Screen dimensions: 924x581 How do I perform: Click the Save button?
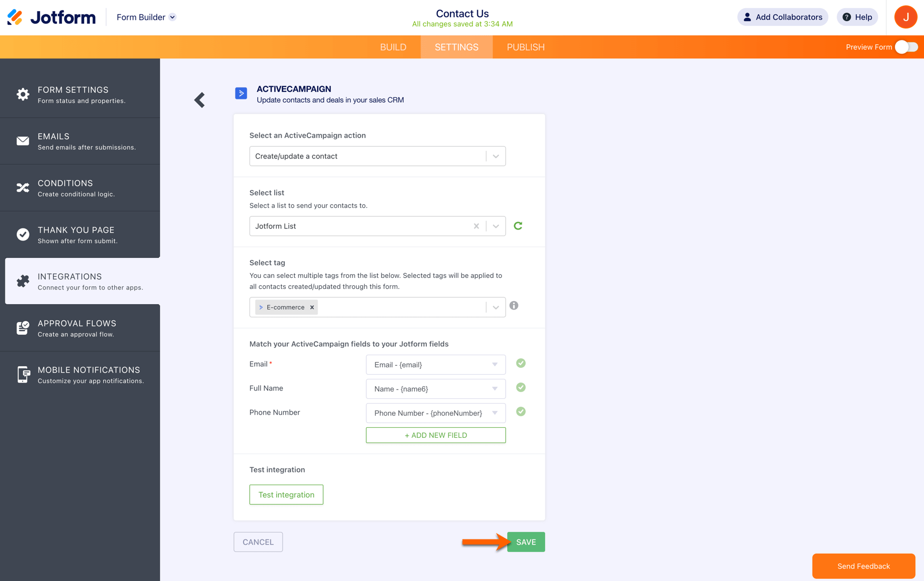[526, 542]
